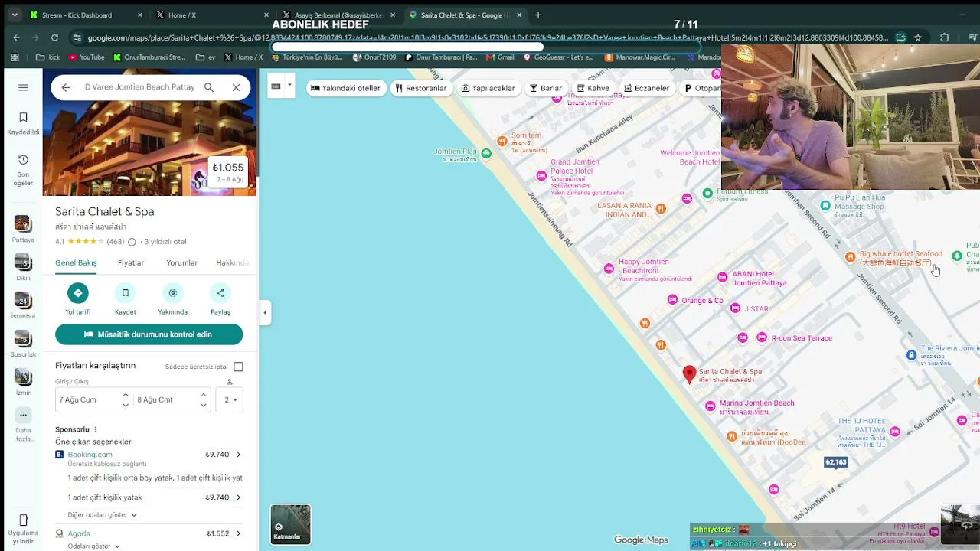Image resolution: width=980 pixels, height=551 pixels.
Task: Go back from the search result
Action: [66, 87]
